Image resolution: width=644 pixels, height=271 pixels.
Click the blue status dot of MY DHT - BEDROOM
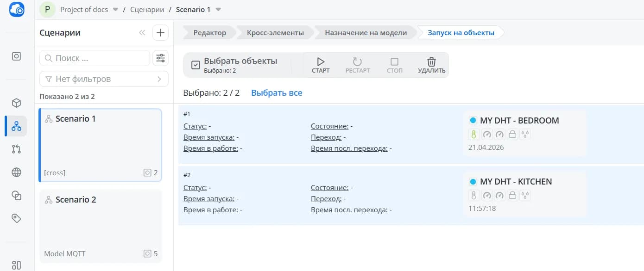coord(473,120)
